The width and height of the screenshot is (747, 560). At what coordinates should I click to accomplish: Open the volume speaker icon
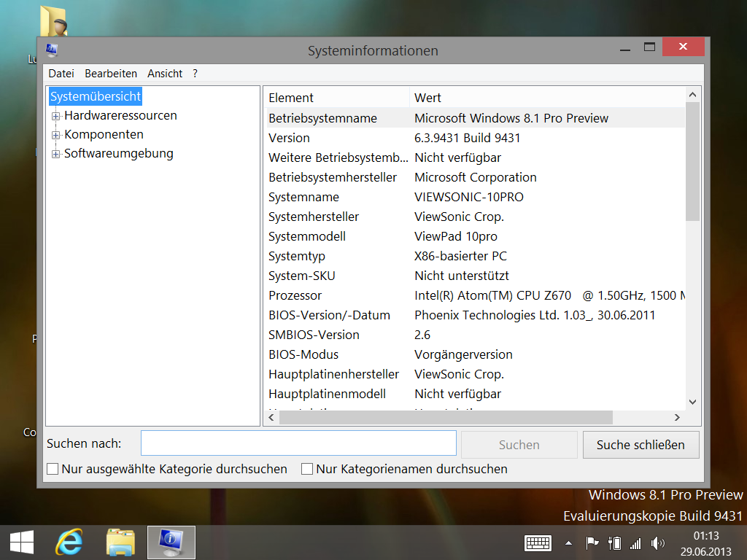pos(657,542)
